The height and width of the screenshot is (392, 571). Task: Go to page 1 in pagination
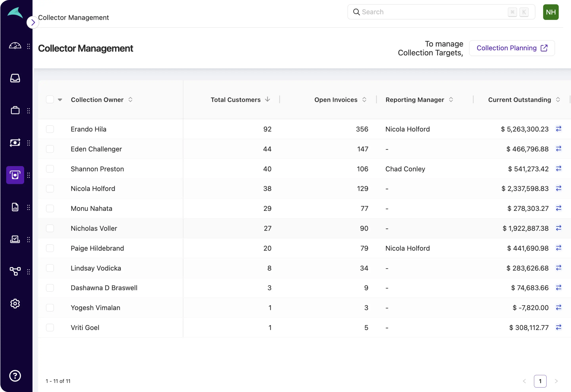click(x=540, y=381)
